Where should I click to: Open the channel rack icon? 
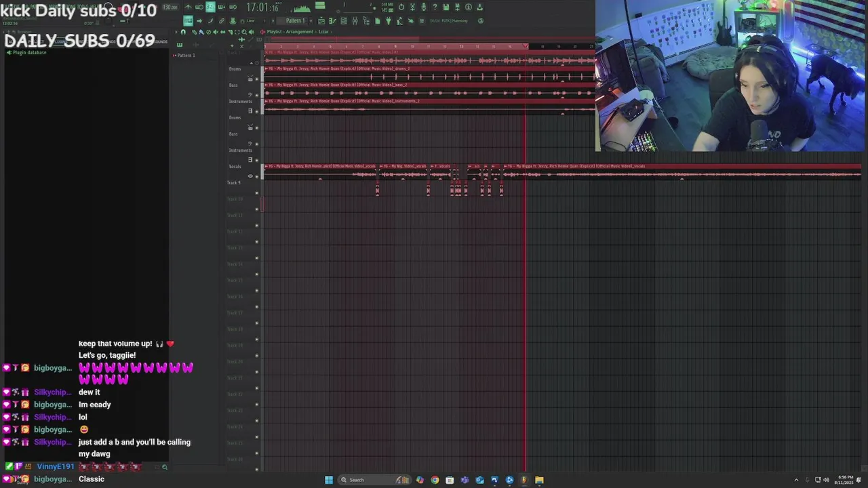tap(343, 20)
